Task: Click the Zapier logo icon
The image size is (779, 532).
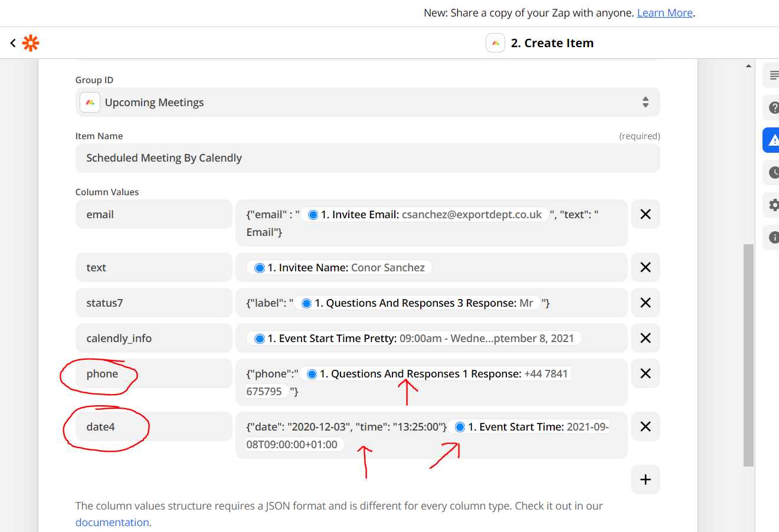Action: coord(31,43)
